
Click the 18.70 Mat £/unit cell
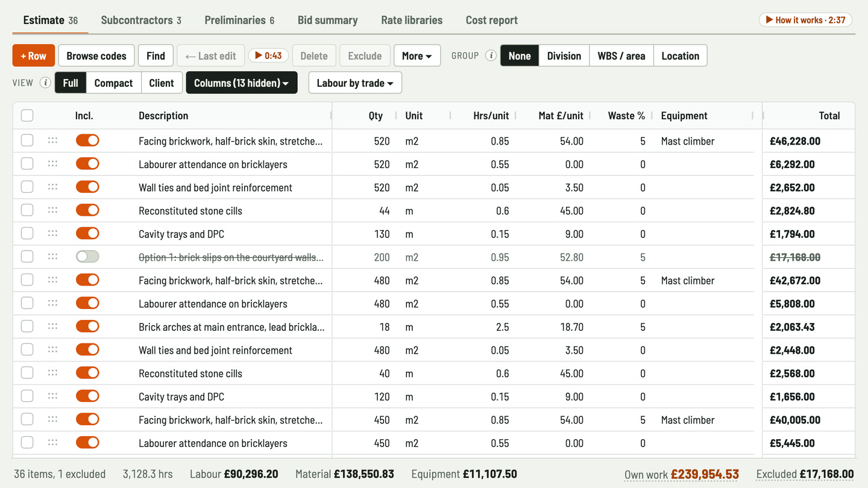tap(571, 327)
